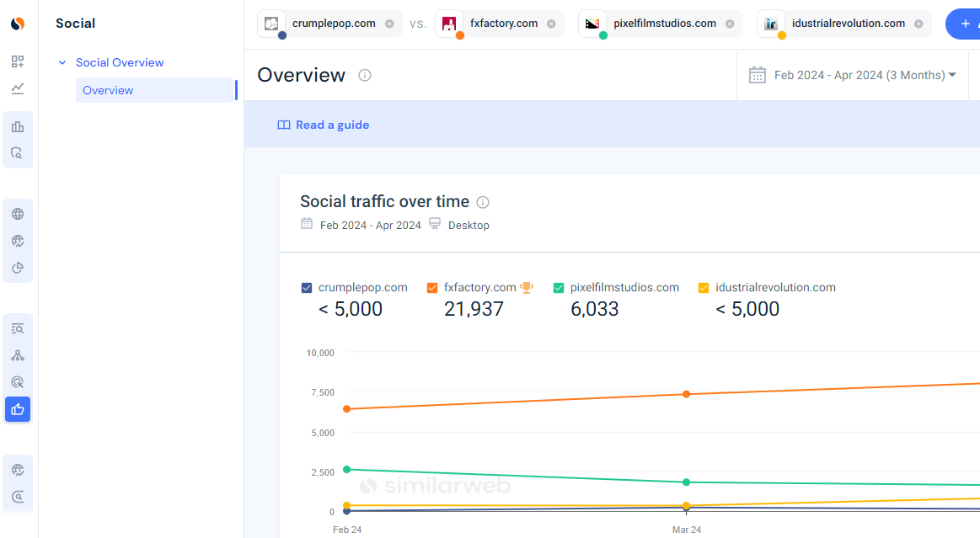
Task: Click the blue plus add competitor button
Action: tap(963, 24)
